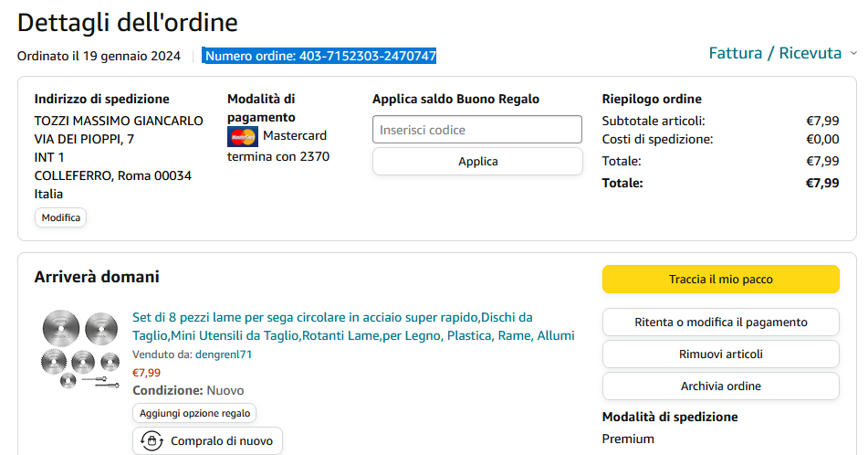
Task: Click the Arriverà domani heading
Action: (x=97, y=277)
